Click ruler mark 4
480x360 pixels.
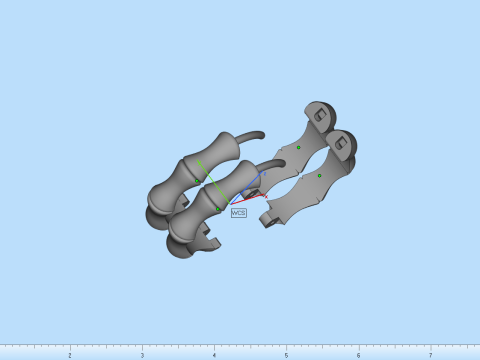[x=214, y=356]
